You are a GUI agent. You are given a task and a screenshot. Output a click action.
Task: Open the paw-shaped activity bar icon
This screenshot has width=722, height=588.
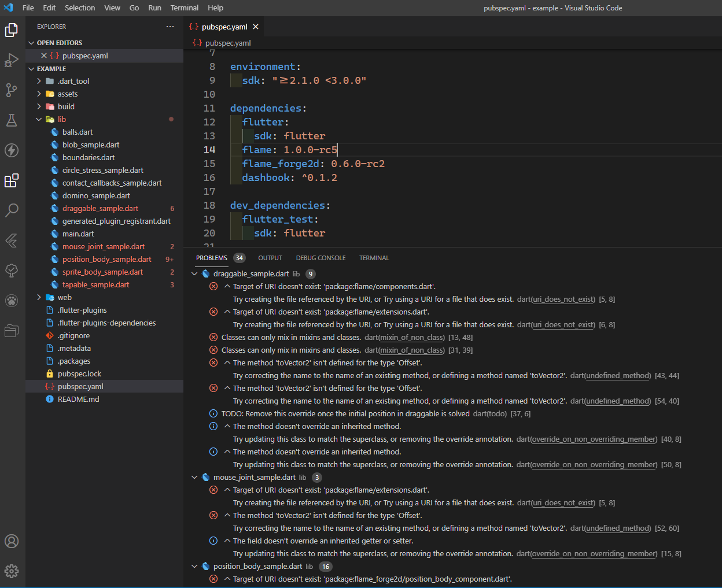tap(12, 301)
